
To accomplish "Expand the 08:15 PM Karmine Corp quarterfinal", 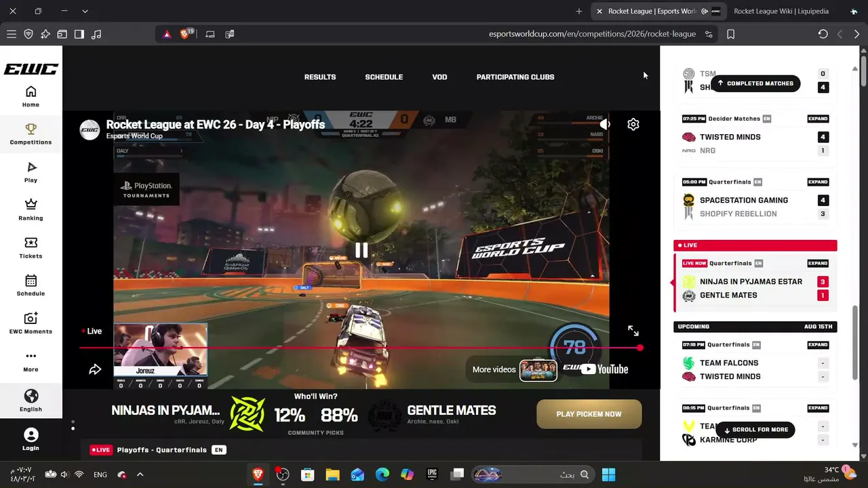I will click(818, 408).
